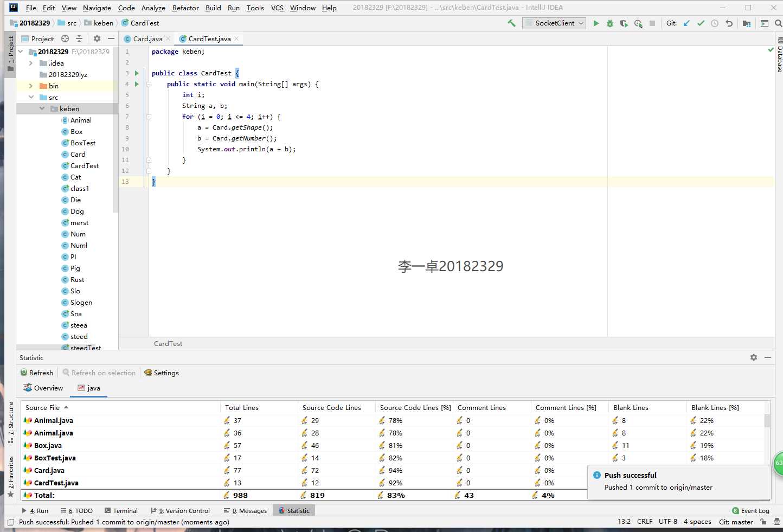This screenshot has height=532, width=783.
Task: Open the Project view selector dropdown
Action: point(37,39)
